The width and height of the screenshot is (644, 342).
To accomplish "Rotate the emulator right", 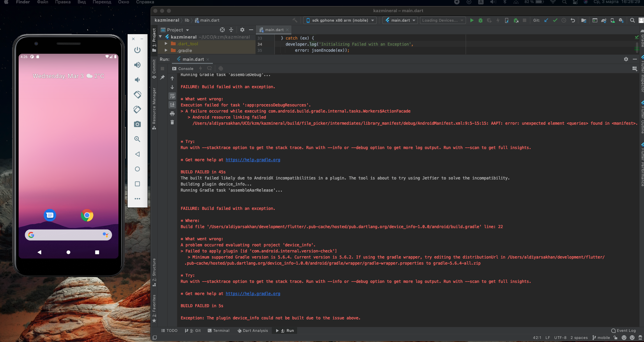I will [x=137, y=109].
